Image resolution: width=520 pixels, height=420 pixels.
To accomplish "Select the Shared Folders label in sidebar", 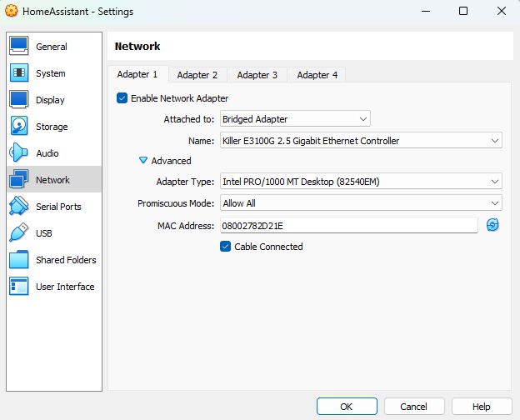I will 66,260.
